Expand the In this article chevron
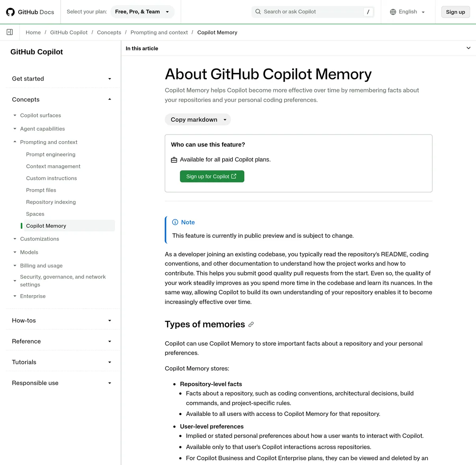This screenshot has width=476, height=465. [x=468, y=48]
